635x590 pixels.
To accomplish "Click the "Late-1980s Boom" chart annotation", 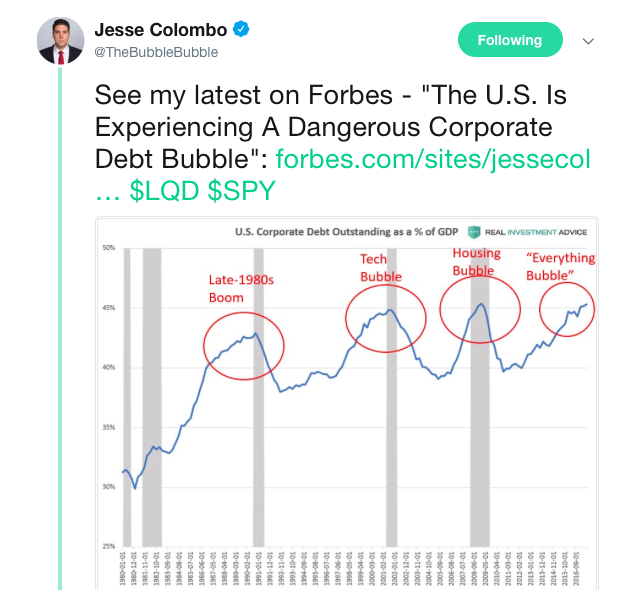I will click(241, 288).
